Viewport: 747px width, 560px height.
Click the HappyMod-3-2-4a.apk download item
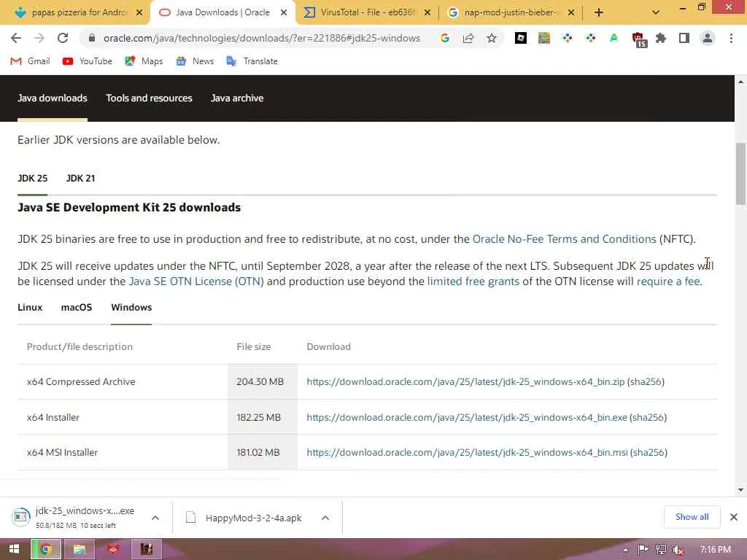click(x=245, y=518)
